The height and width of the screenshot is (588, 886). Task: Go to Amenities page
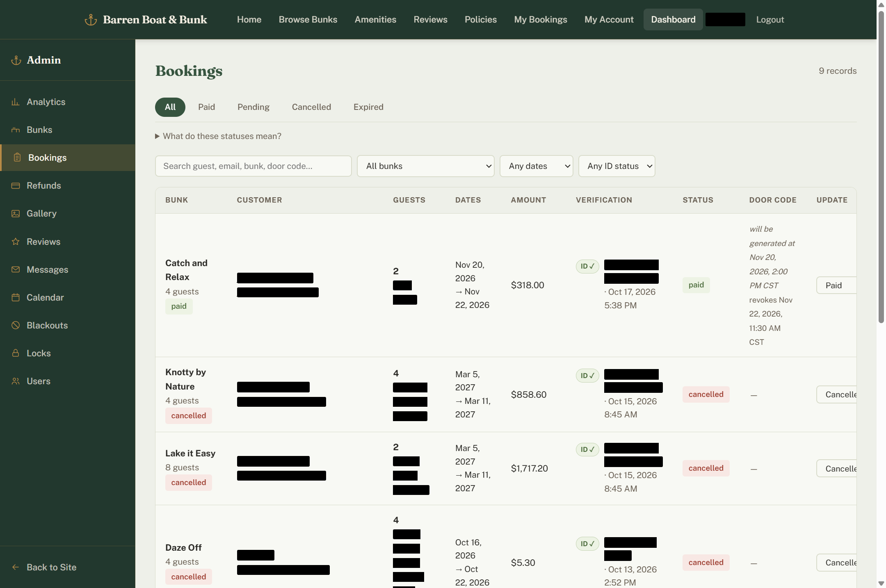tap(375, 20)
